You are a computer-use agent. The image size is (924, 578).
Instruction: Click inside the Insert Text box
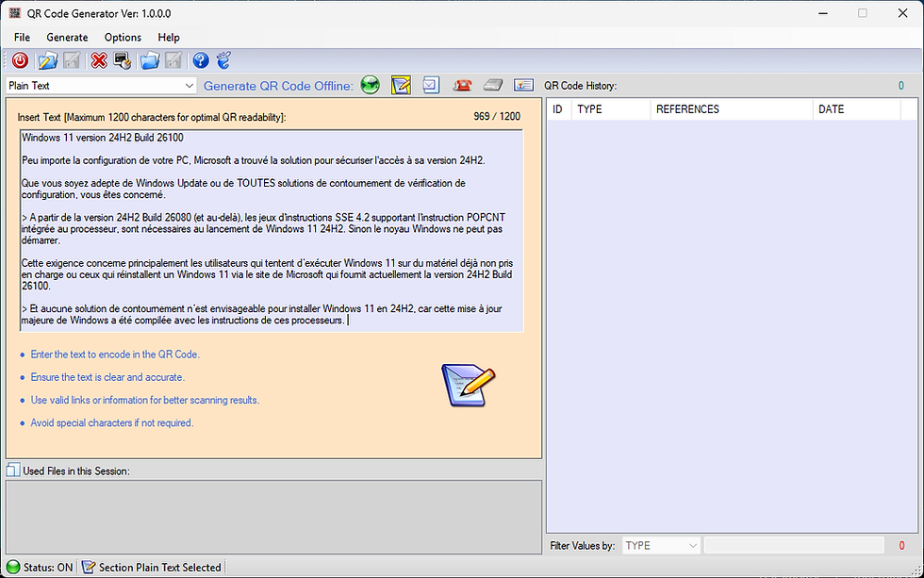(272, 230)
